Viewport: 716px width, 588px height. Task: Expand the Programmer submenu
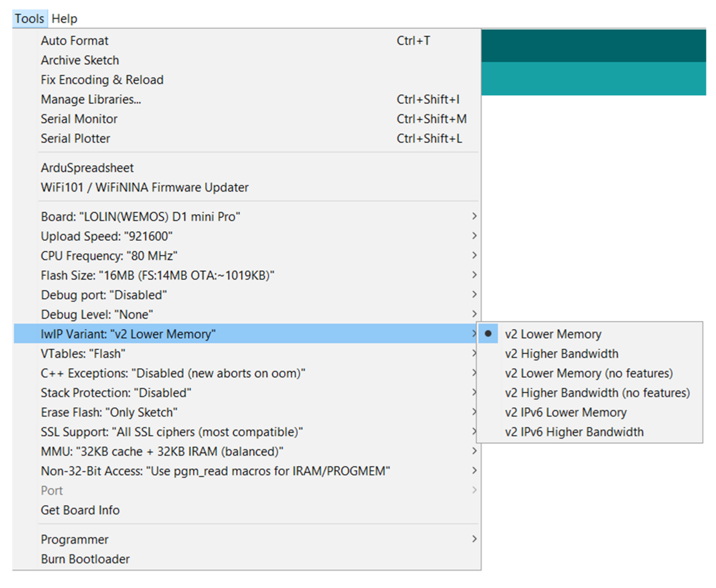pyautogui.click(x=74, y=539)
